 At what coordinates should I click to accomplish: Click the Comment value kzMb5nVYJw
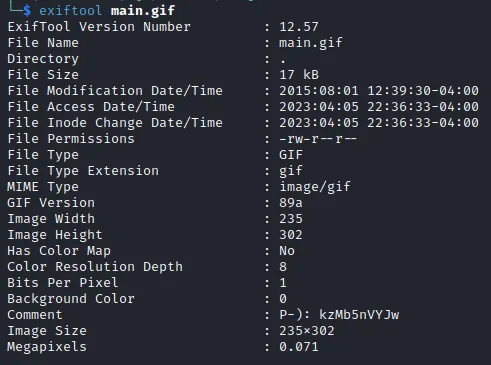tap(359, 315)
